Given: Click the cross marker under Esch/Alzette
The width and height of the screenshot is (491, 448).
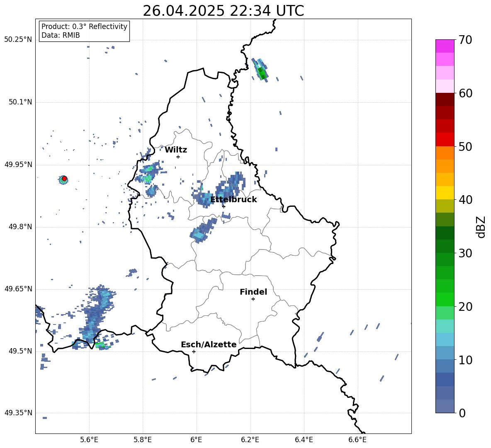Looking at the screenshot, I should pos(194,351).
